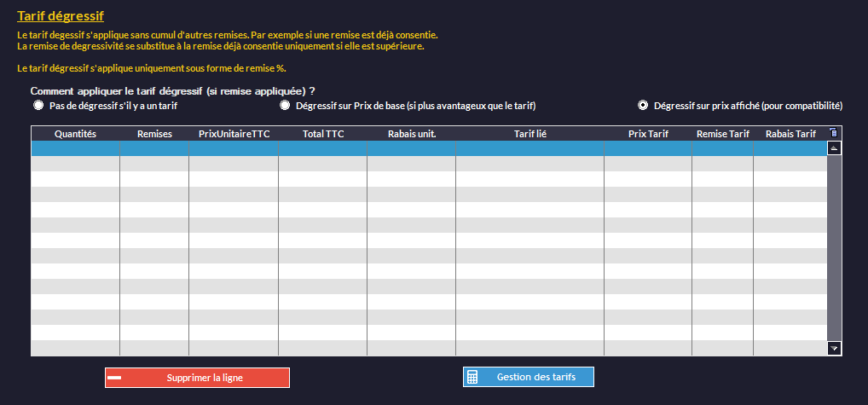
Task: Click the table's vertical scrollbar track
Action: tap(834, 247)
